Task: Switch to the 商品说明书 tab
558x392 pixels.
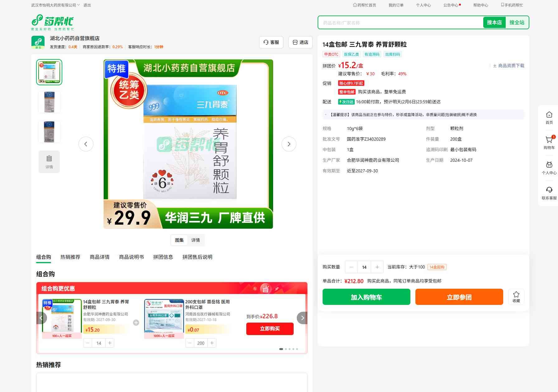Action: click(131, 257)
